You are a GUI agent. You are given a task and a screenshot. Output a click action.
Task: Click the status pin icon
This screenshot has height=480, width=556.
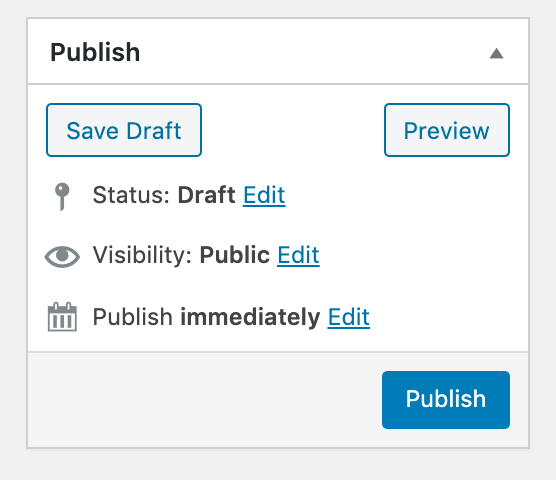62,197
